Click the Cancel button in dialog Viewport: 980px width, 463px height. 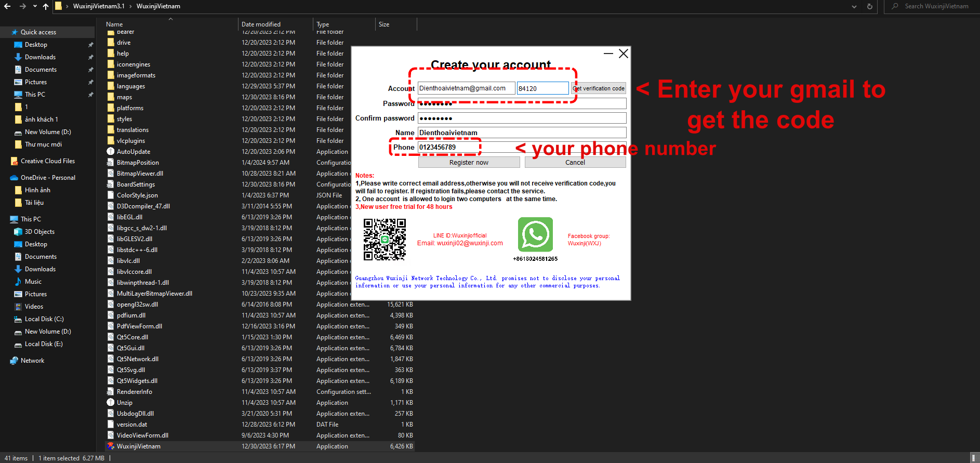pyautogui.click(x=575, y=163)
